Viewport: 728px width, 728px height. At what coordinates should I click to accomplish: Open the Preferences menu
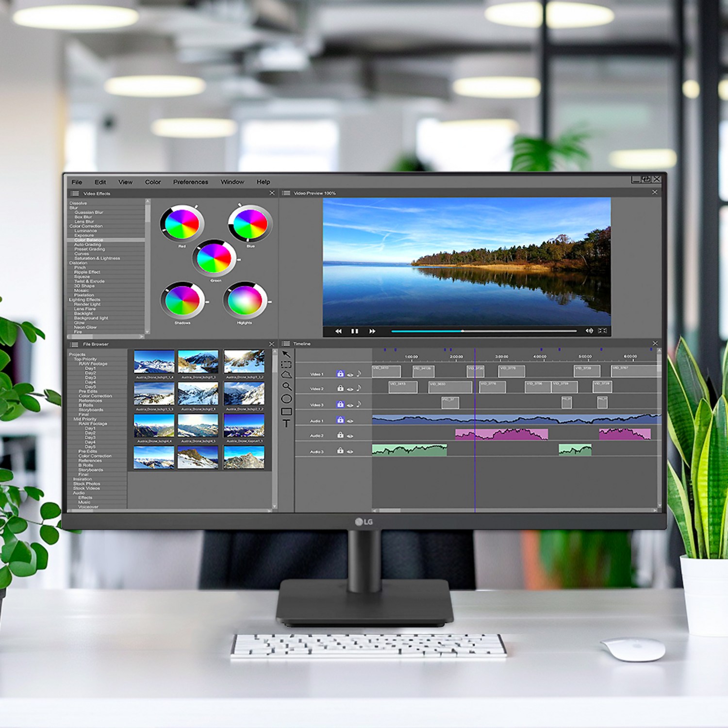190,182
